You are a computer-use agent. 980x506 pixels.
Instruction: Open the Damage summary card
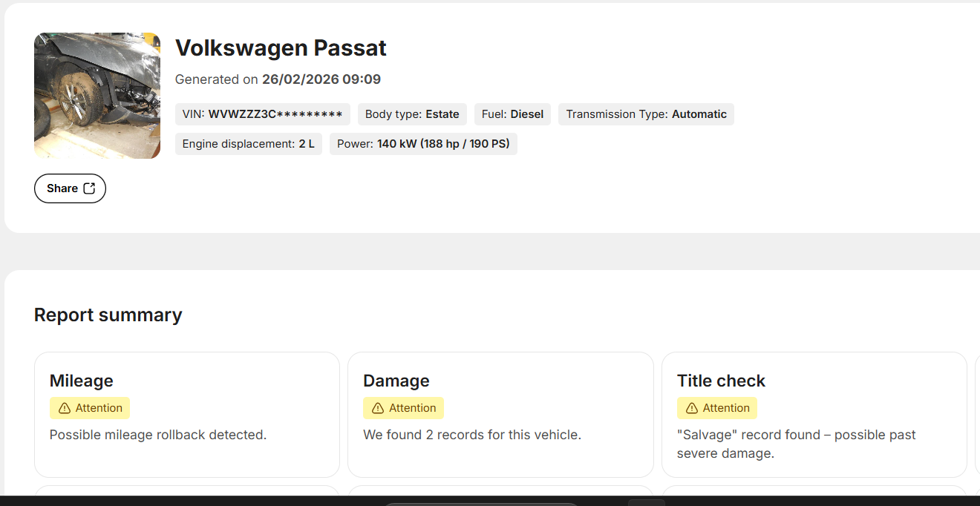(500, 415)
